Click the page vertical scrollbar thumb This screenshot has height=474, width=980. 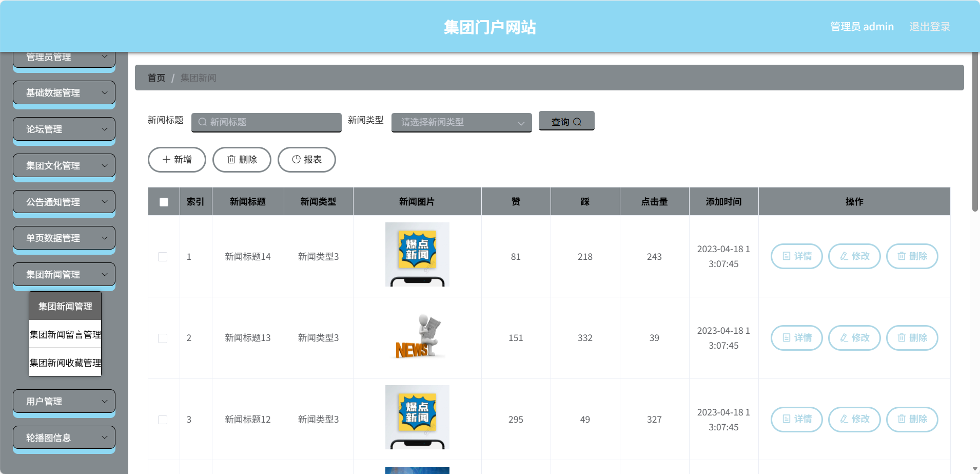coord(975,131)
